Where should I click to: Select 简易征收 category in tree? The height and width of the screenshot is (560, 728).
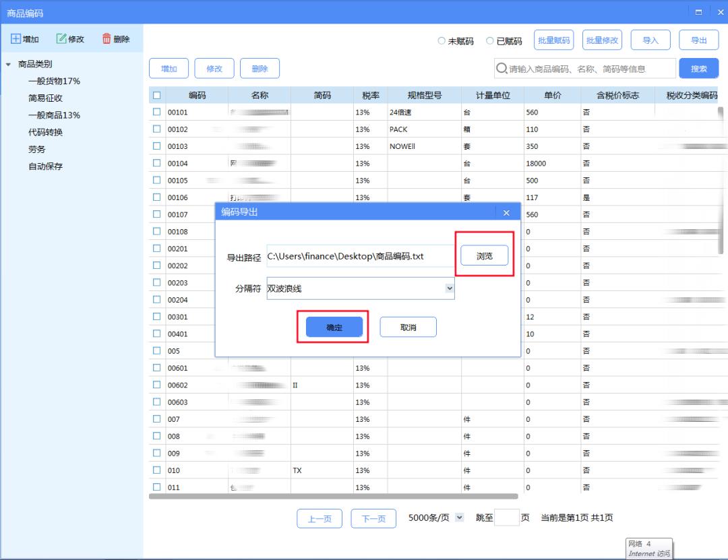[46, 98]
